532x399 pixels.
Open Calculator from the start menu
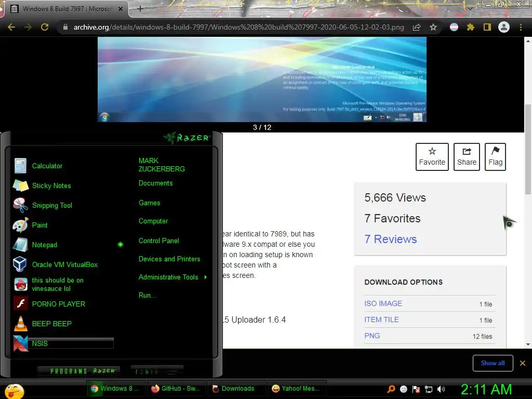coord(47,166)
